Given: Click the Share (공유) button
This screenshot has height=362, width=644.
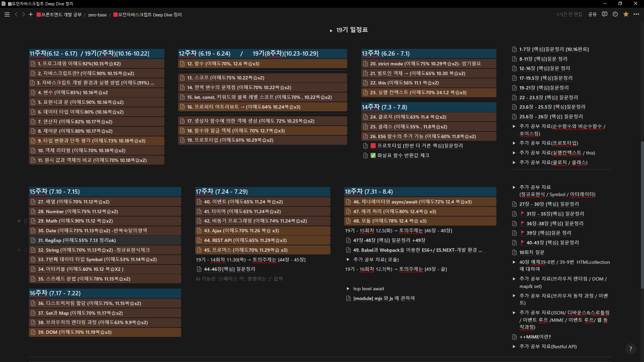Looking at the screenshot, I should click(x=592, y=14).
